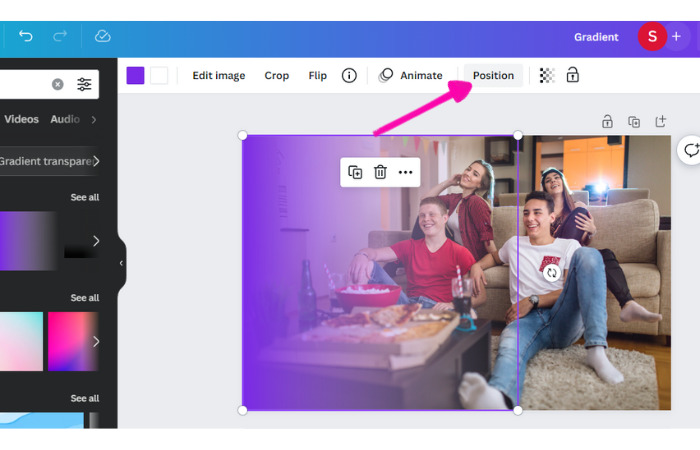The image size is (700, 450).
Task: Open the search filters icon
Action: pyautogui.click(x=84, y=84)
